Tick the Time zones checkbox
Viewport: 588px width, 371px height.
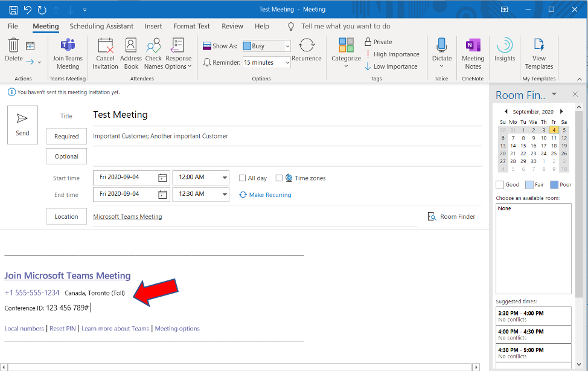[x=279, y=178]
